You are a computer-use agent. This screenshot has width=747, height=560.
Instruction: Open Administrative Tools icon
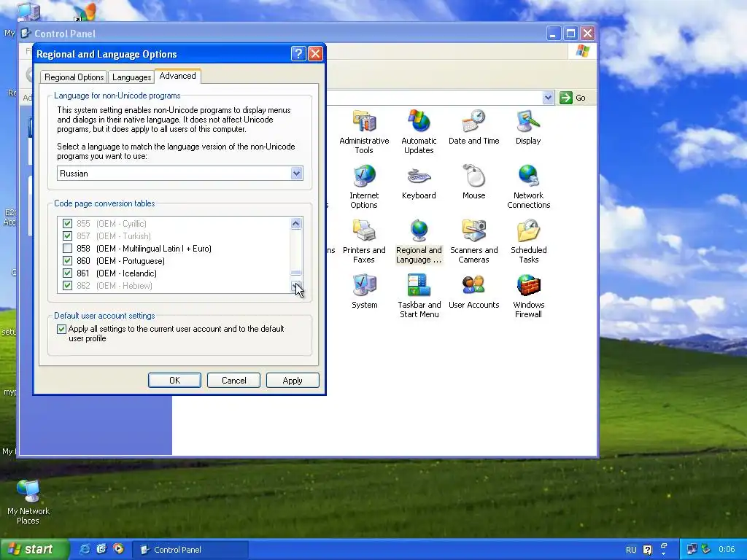pyautogui.click(x=364, y=122)
